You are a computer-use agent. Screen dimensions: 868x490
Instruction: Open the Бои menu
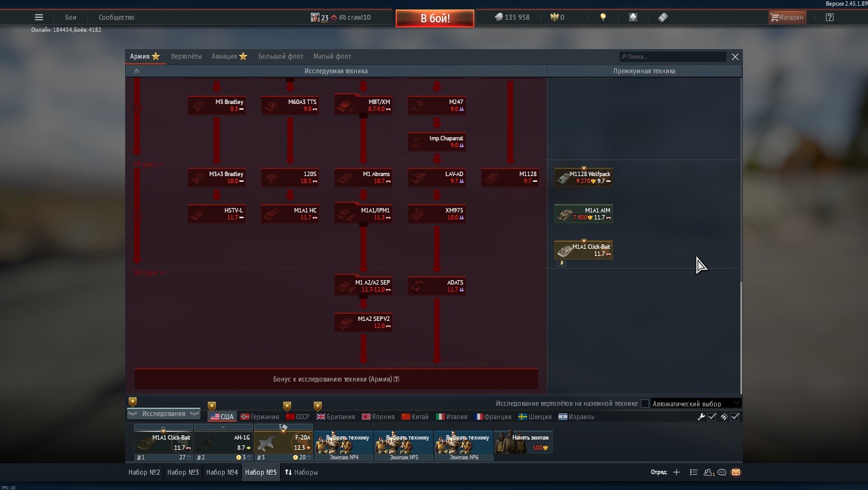(70, 17)
